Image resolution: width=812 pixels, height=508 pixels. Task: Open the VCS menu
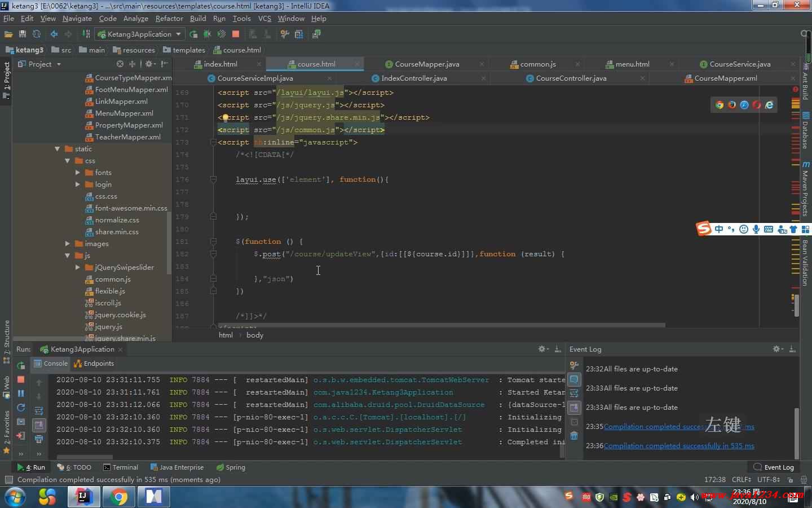(x=264, y=18)
